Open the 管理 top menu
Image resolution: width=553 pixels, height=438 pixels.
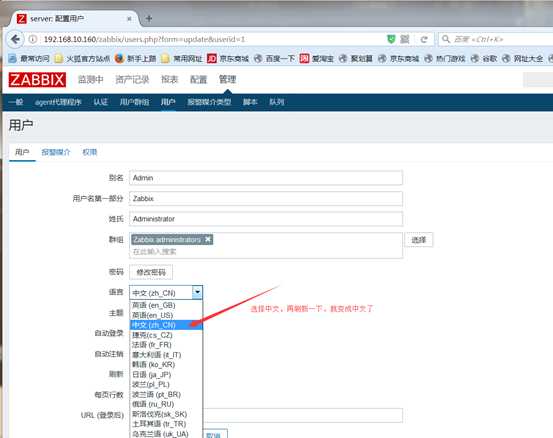227,80
